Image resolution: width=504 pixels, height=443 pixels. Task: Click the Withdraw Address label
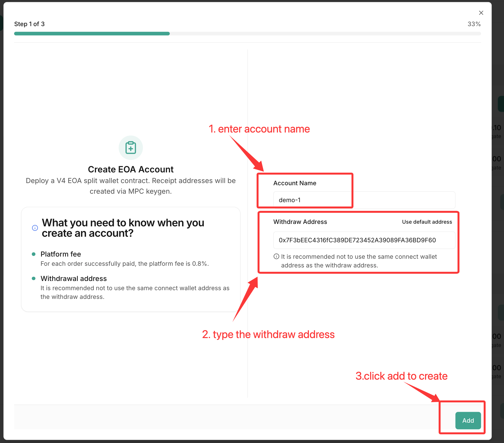coord(300,222)
